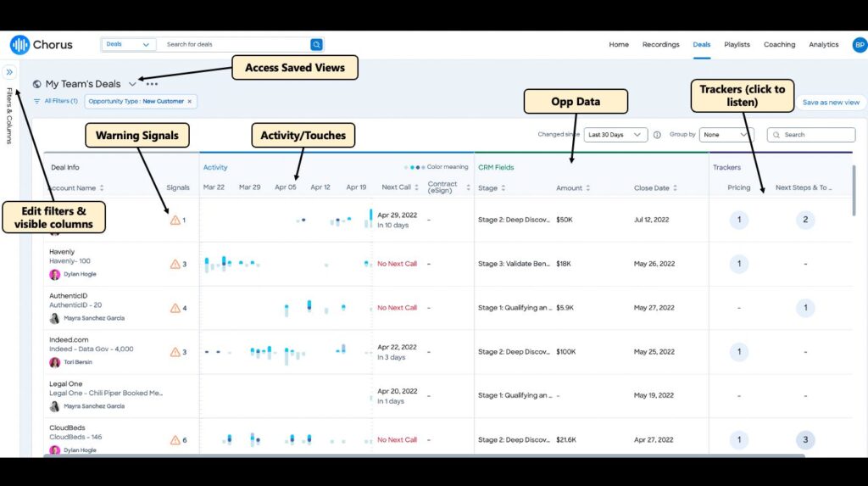Open the Pricing tracker for Indeed.com

(739, 352)
